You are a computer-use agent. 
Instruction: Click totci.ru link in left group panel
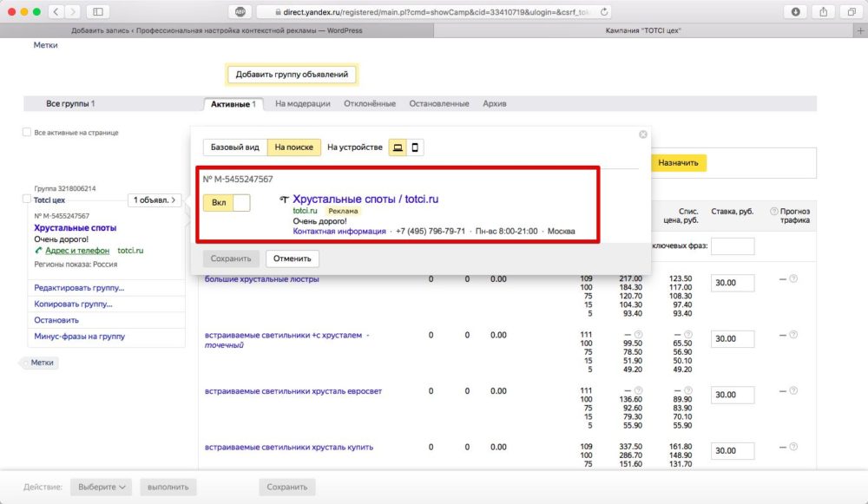click(x=130, y=251)
